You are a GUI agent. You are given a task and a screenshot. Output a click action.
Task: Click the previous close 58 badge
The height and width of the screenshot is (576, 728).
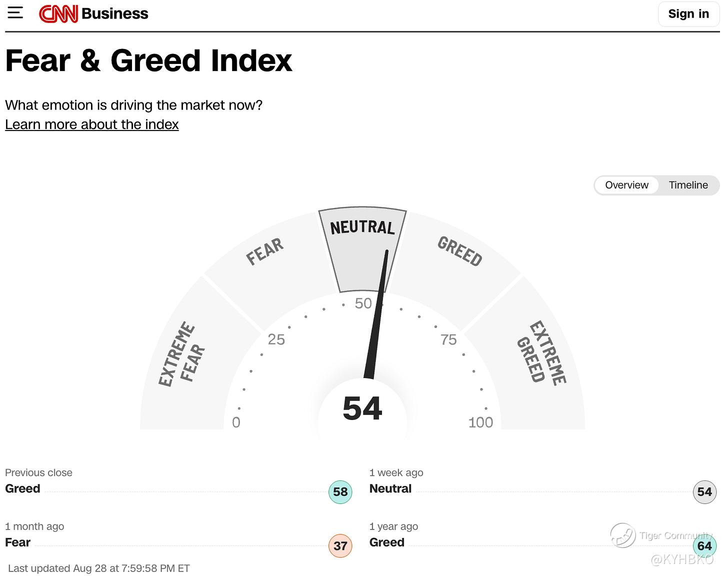(x=340, y=492)
